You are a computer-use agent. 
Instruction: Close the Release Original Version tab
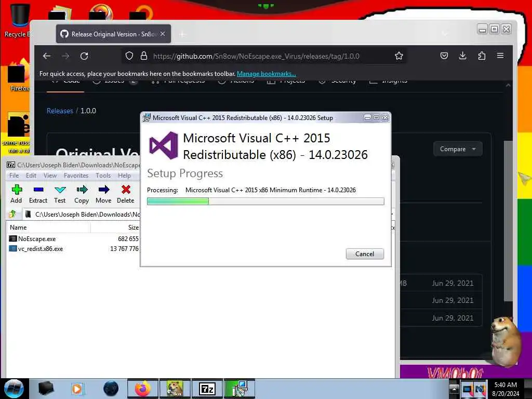coord(163,34)
